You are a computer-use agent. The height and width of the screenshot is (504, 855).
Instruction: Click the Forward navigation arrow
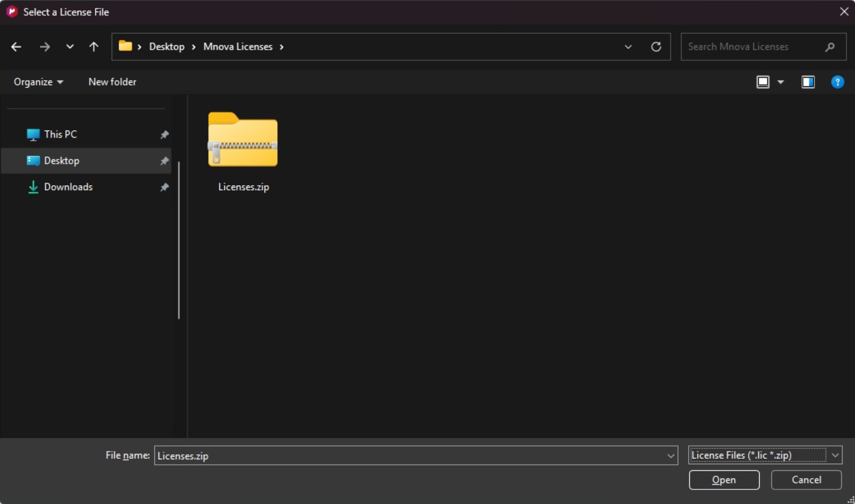click(44, 47)
